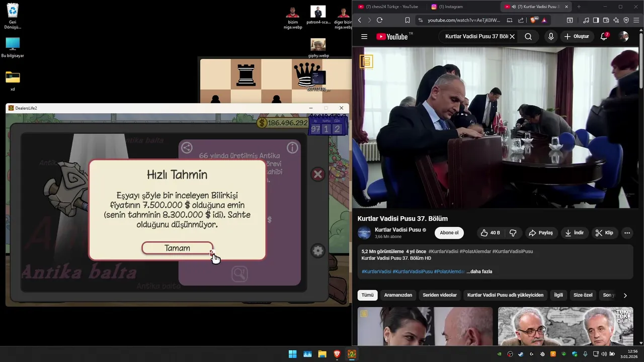The image size is (644, 362).
Task: Close the Kurtlar Vadisi Pusu browser tab
Action: tap(567, 7)
